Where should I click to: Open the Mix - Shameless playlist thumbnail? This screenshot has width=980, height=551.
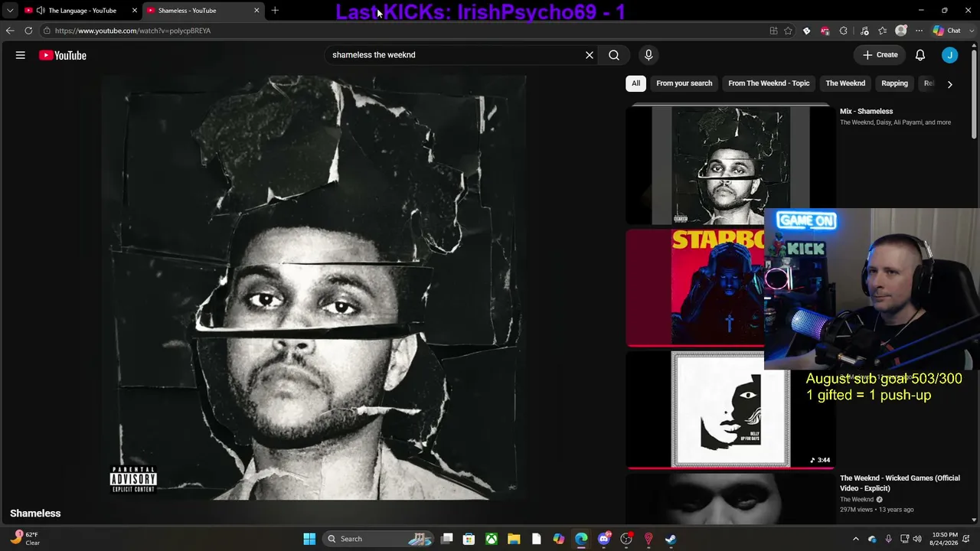730,165
